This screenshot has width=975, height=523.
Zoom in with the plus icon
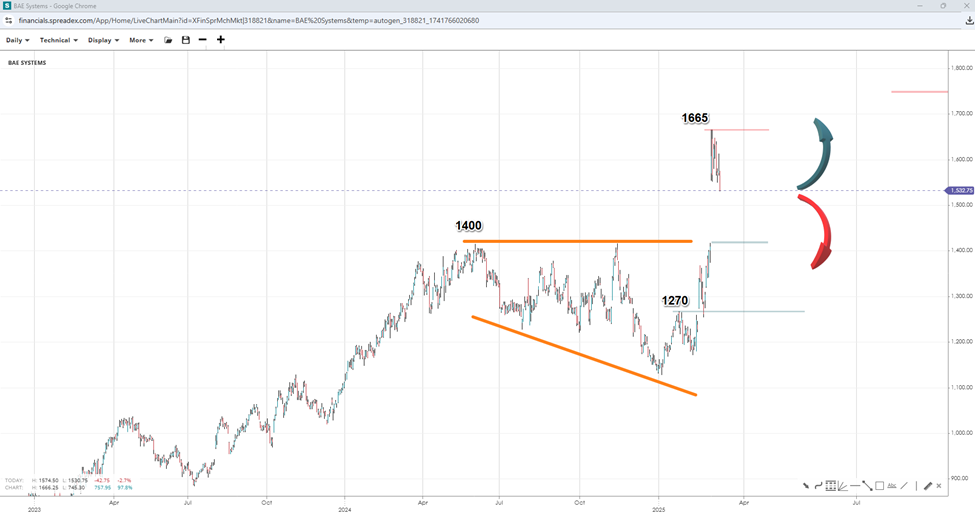tap(221, 40)
